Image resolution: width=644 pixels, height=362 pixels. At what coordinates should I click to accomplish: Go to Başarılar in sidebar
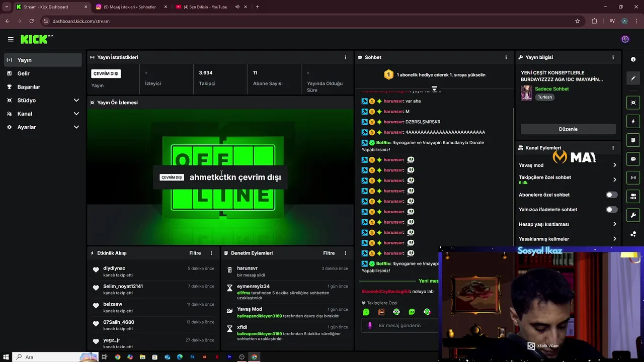tap(43, 87)
